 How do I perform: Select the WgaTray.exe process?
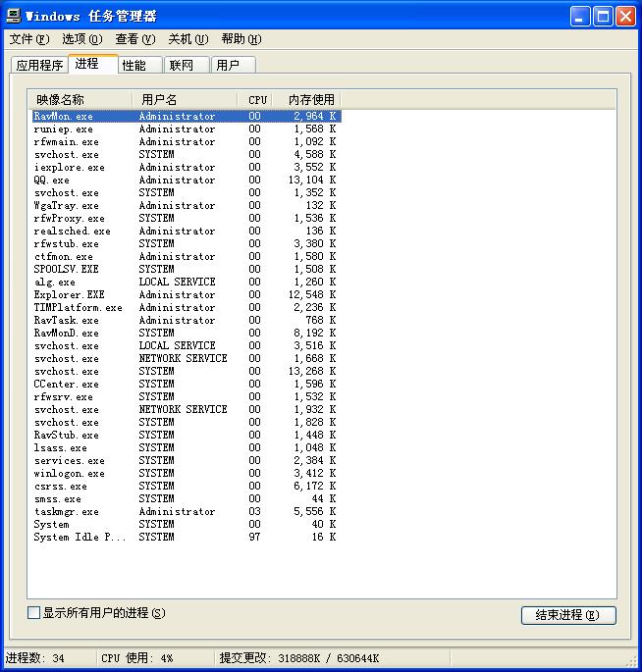point(187,206)
